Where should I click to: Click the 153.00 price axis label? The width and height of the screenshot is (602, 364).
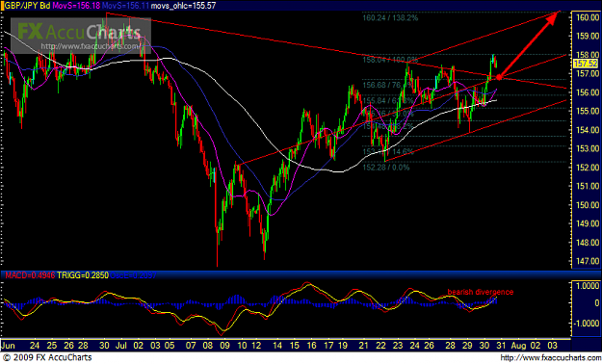click(588, 148)
